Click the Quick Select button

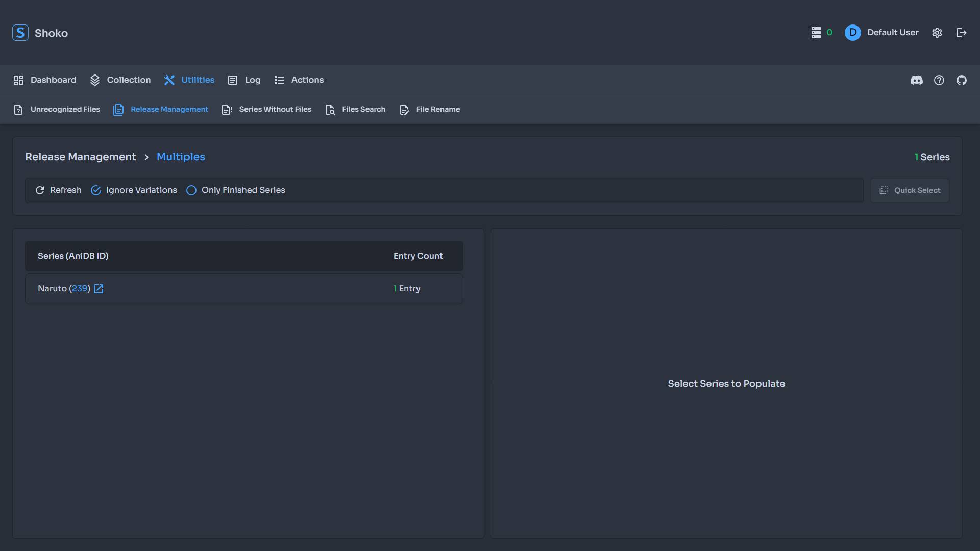point(910,190)
